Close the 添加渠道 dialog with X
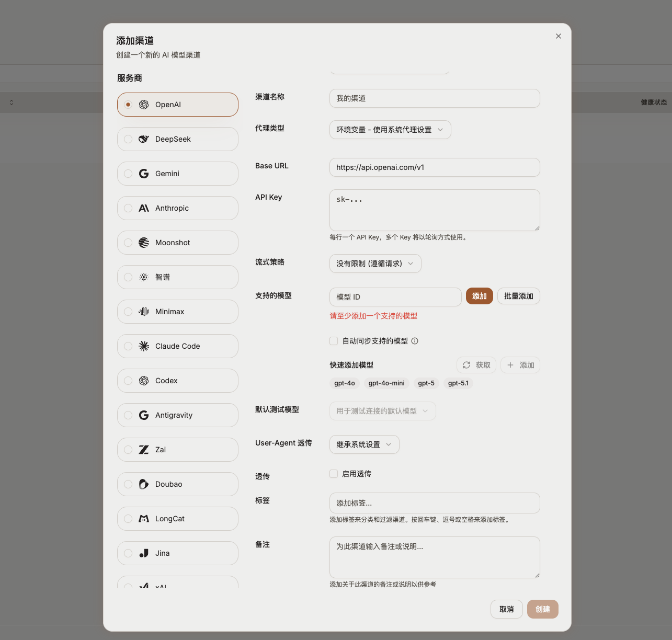The image size is (672, 640). tap(559, 36)
